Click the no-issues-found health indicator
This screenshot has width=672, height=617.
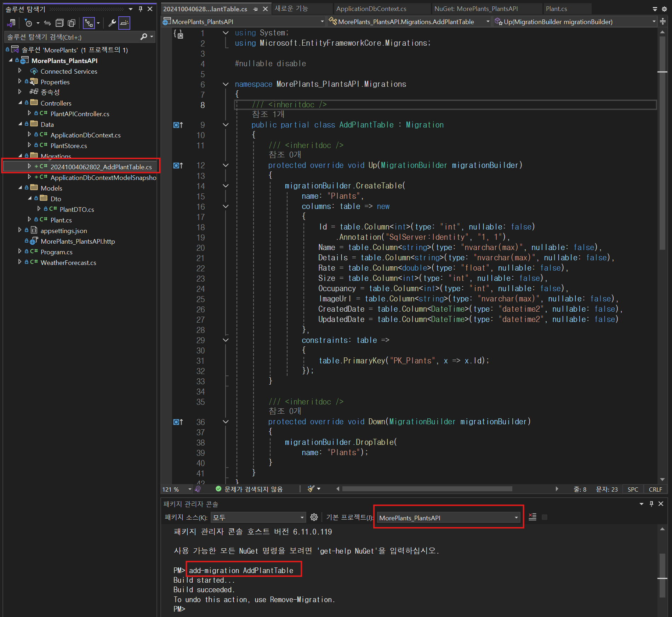[x=249, y=489]
